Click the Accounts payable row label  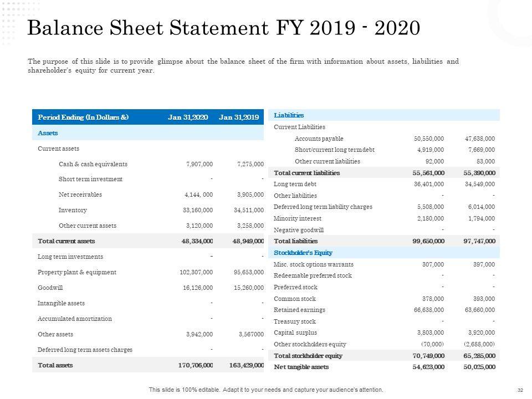319,139
